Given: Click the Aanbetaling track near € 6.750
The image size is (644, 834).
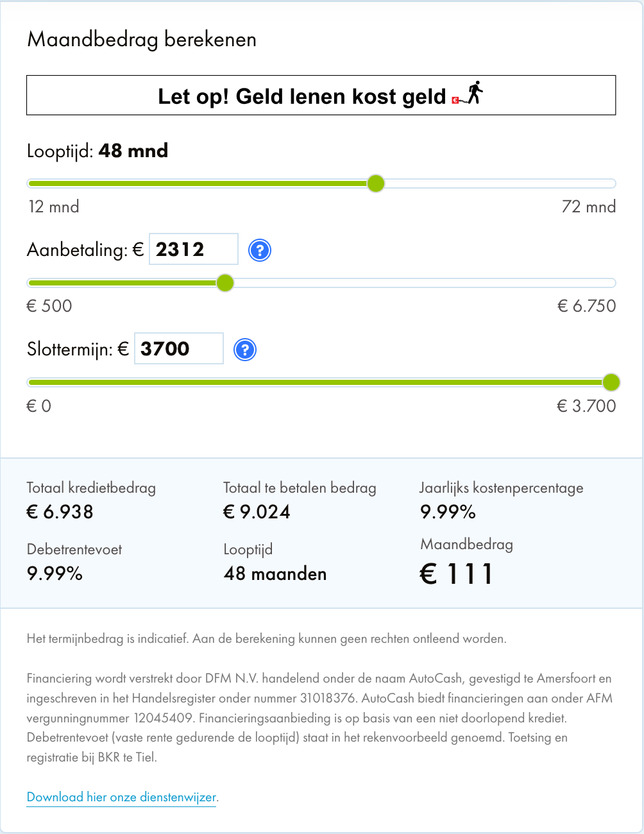Looking at the screenshot, I should 603,283.
